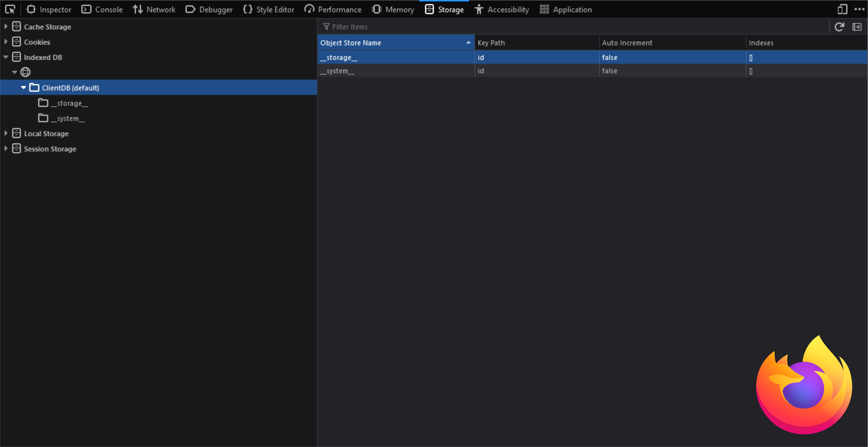Collapse the ClientDB (default) database
868x447 pixels.
click(23, 88)
